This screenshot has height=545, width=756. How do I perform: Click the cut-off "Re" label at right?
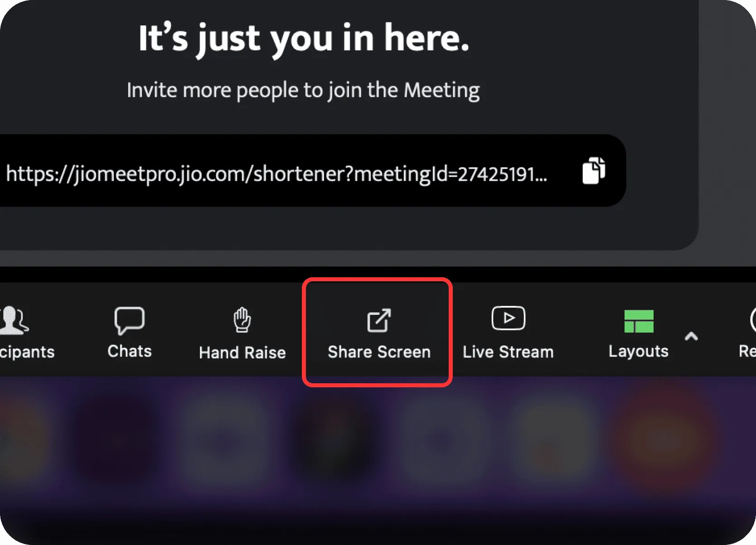[747, 351]
